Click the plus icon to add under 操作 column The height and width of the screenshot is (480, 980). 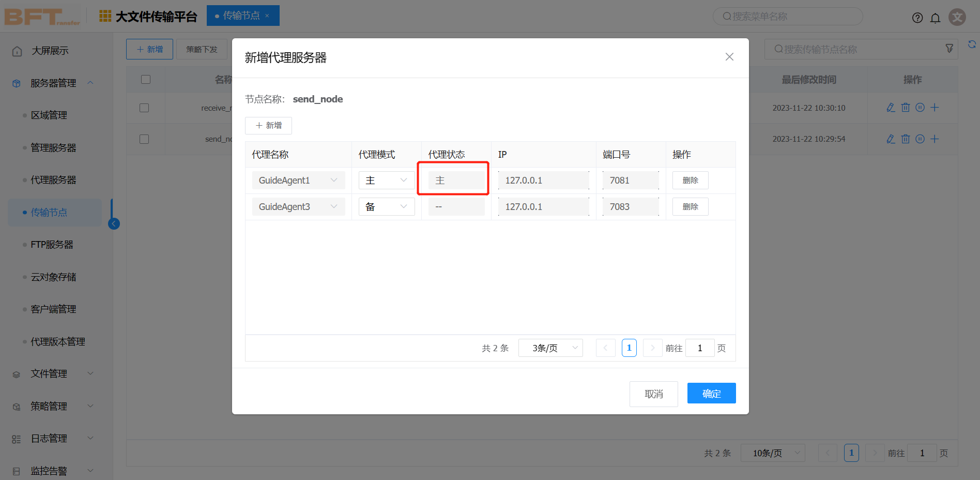pos(935,108)
